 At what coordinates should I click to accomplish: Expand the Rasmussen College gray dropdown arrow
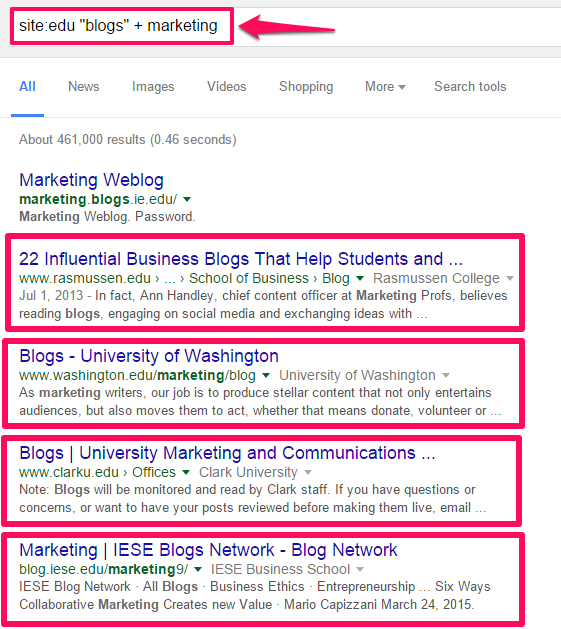pyautogui.click(x=510, y=278)
